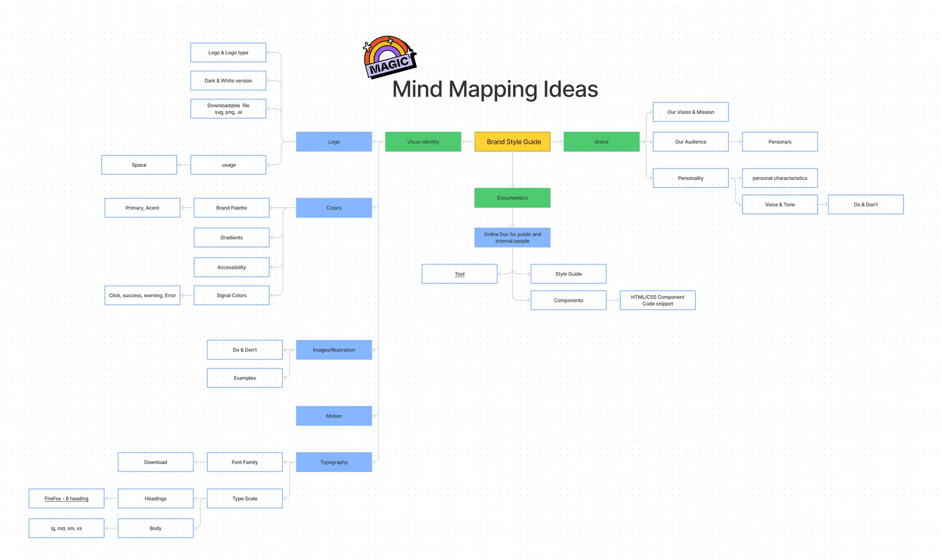Image resolution: width=942 pixels, height=560 pixels.
Task: Select the green Brand node
Action: [601, 142]
